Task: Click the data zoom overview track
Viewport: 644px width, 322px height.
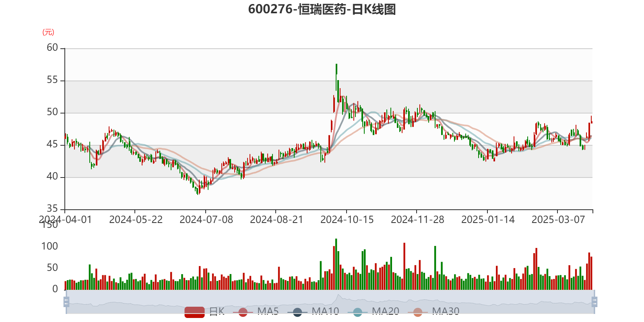Action: [x=330, y=302]
